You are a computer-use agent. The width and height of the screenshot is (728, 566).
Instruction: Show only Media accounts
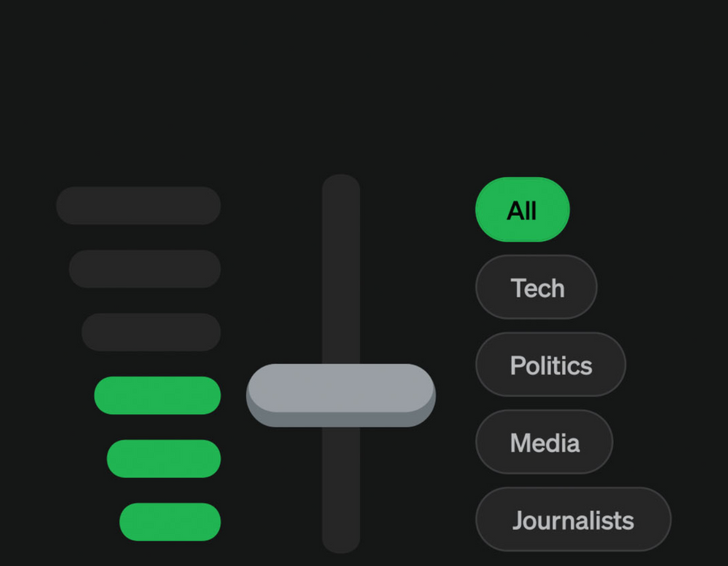[x=544, y=442]
